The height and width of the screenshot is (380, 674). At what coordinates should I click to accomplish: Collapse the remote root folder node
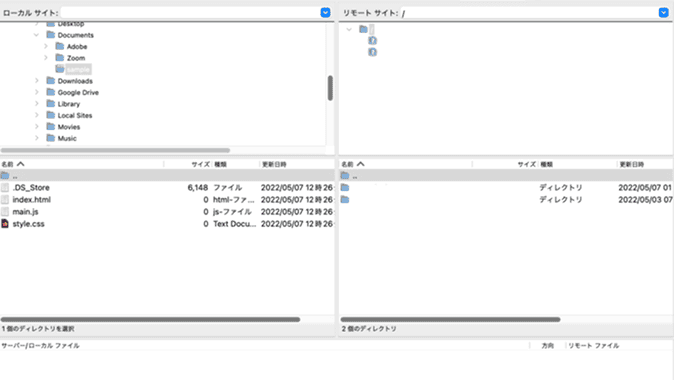(349, 29)
